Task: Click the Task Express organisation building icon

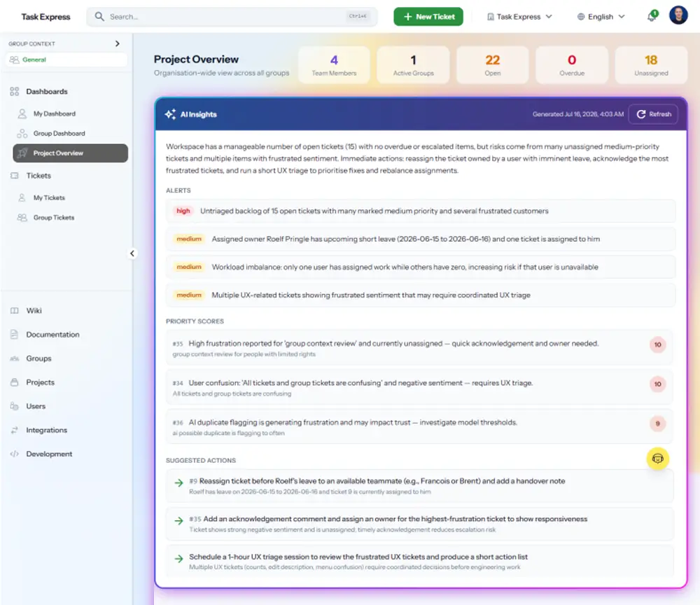Action: 491,17
